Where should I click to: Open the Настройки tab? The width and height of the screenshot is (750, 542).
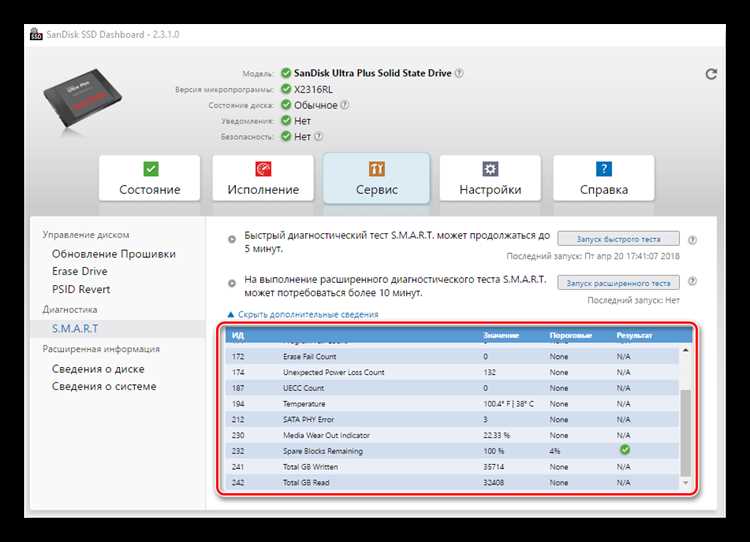point(490,178)
